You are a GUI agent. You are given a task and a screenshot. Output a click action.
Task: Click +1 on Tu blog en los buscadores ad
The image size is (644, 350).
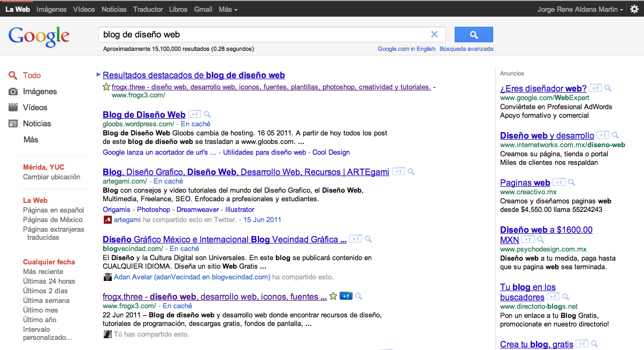(553, 297)
